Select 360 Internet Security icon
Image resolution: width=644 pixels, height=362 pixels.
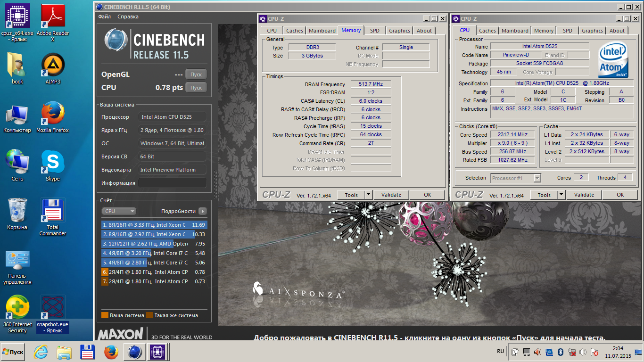[17, 314]
